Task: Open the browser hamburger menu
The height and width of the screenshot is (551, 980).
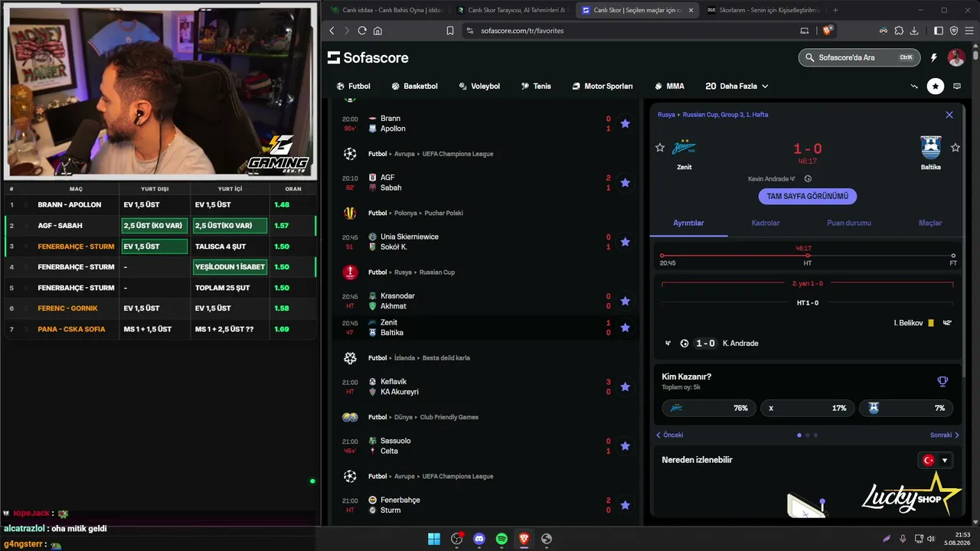Action: point(968,31)
